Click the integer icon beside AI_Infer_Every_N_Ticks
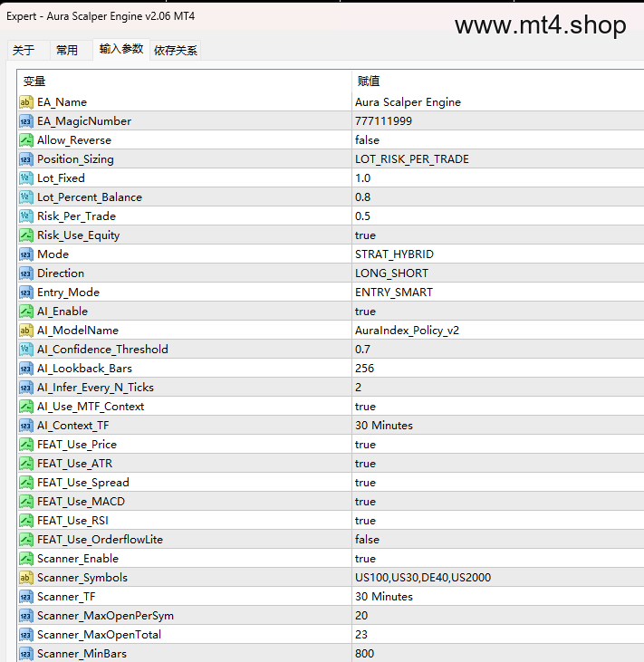The image size is (644, 662). (25, 388)
